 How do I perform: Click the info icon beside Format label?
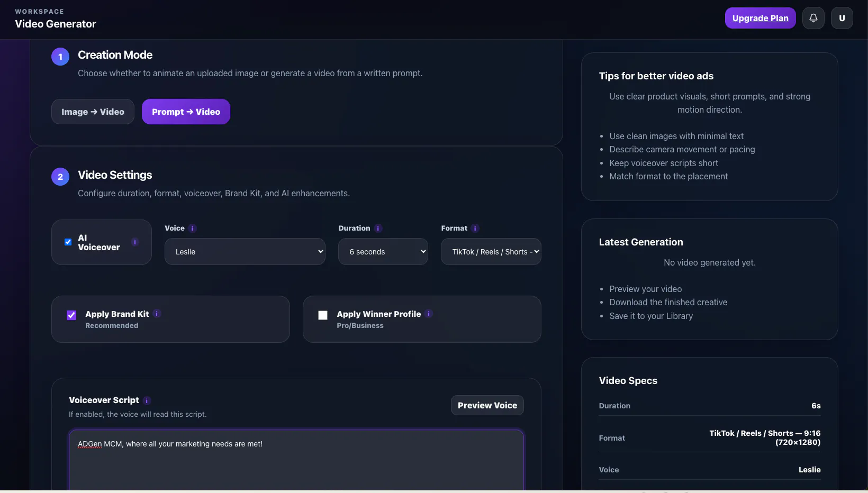click(x=475, y=229)
